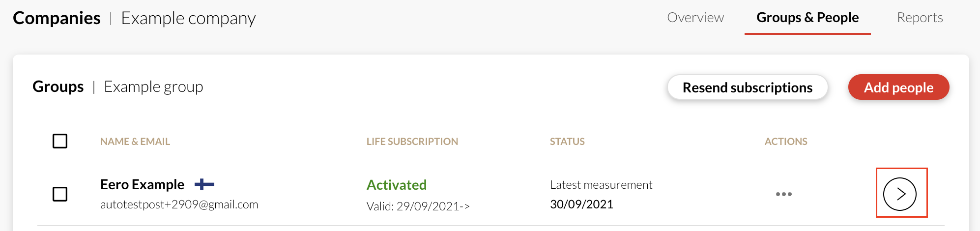Click the circled right arrow for Eero Example
Screen dimensions: 980x231
(x=899, y=194)
